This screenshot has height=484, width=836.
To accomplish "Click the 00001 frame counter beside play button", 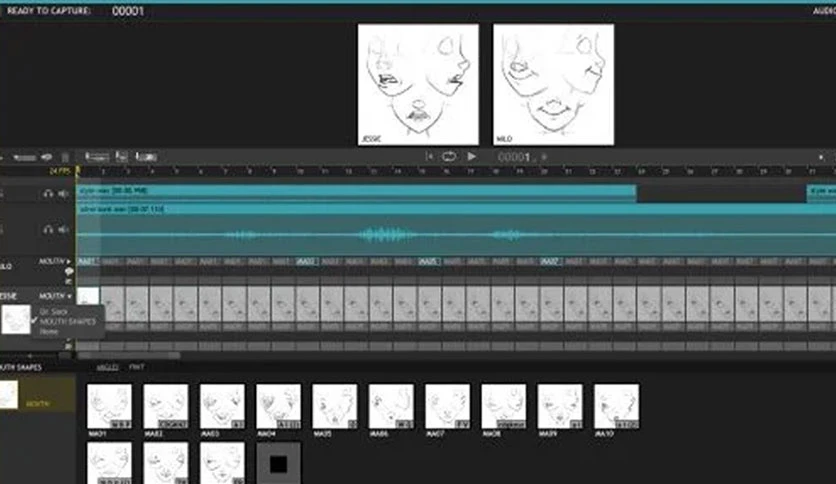I will click(514, 157).
